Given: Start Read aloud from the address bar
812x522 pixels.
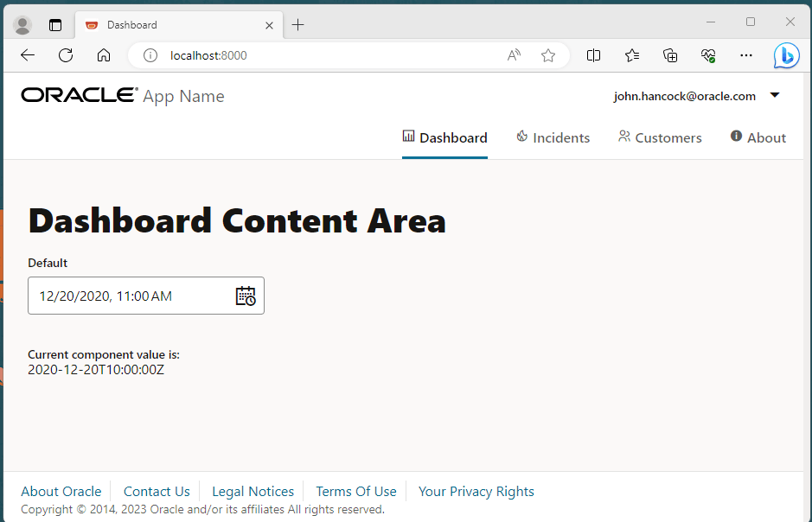Looking at the screenshot, I should [x=514, y=55].
